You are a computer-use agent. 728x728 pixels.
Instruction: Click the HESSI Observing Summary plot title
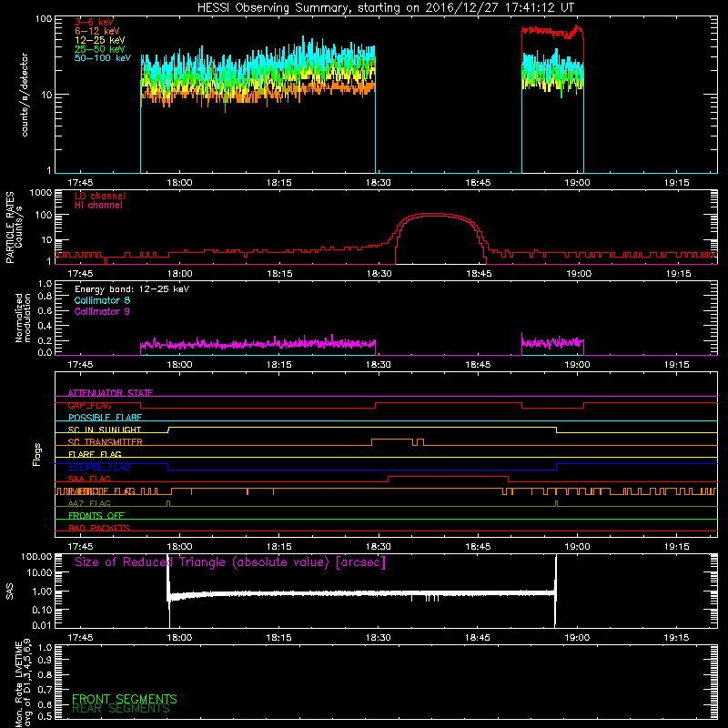[385, 8]
